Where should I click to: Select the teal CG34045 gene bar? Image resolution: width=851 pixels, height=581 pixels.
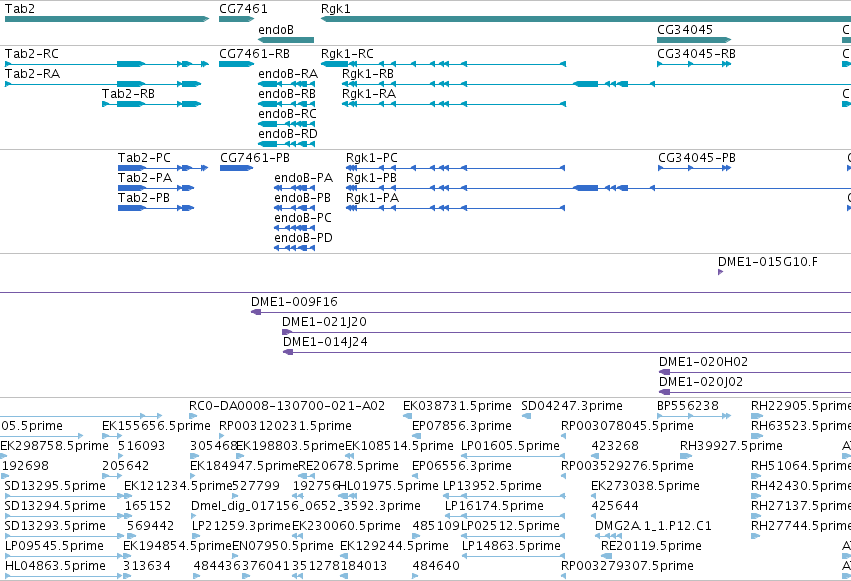point(694,40)
